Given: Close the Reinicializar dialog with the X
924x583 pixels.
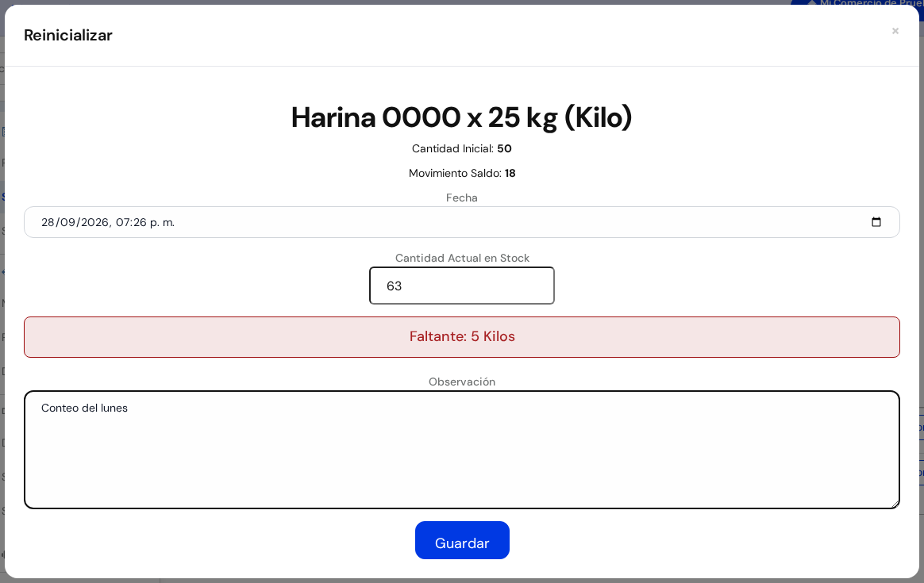Looking at the screenshot, I should (x=895, y=31).
